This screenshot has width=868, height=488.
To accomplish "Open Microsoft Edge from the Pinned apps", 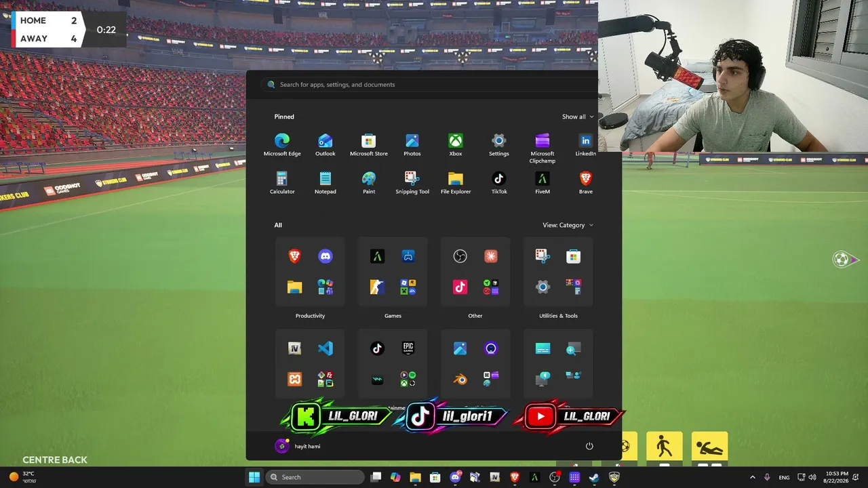I will 282,145.
